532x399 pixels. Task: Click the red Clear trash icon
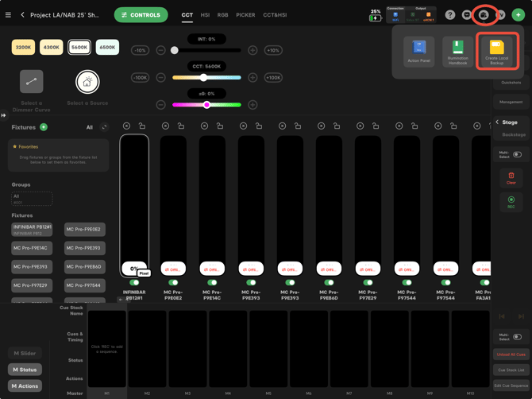tap(511, 178)
